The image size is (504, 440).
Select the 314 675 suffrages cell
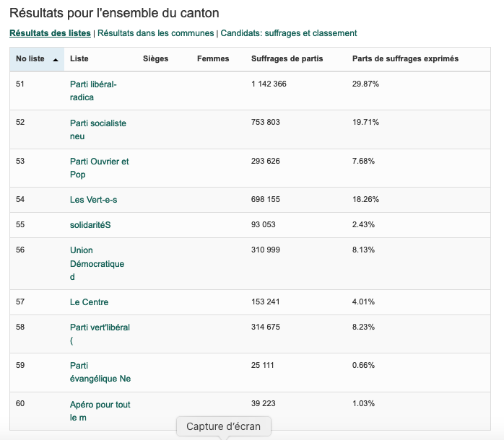(x=266, y=327)
